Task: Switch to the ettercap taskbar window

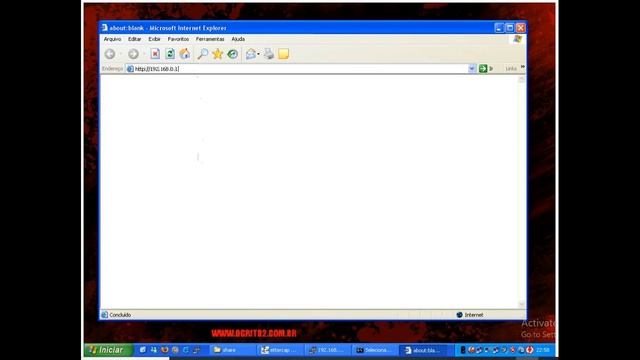Action: pos(281,350)
